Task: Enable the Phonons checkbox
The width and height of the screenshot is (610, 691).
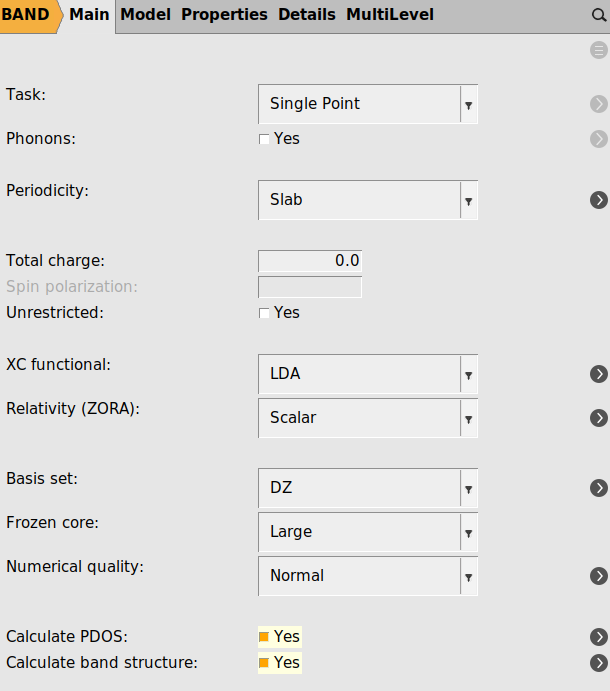Action: [x=265, y=139]
